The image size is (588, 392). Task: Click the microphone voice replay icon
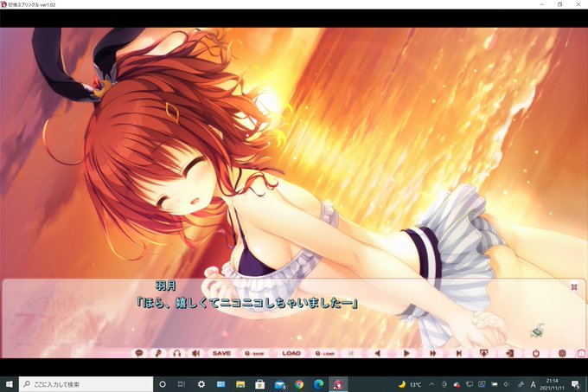158,353
